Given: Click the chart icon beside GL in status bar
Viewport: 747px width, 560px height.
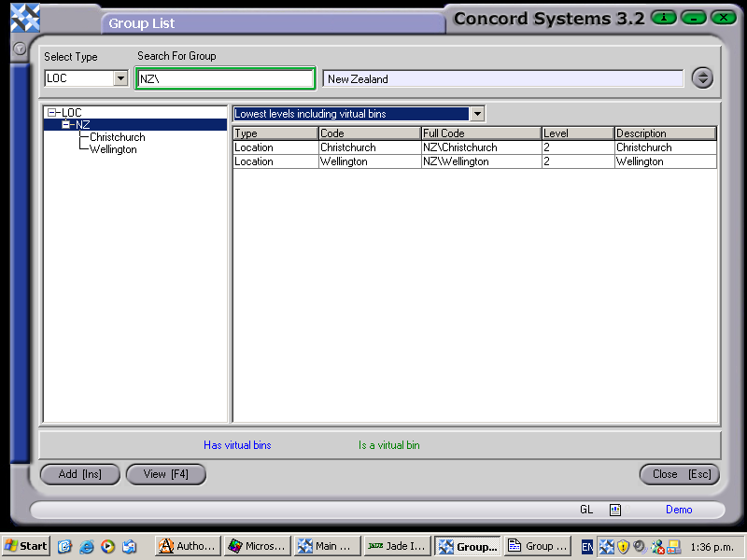Looking at the screenshot, I should 614,510.
